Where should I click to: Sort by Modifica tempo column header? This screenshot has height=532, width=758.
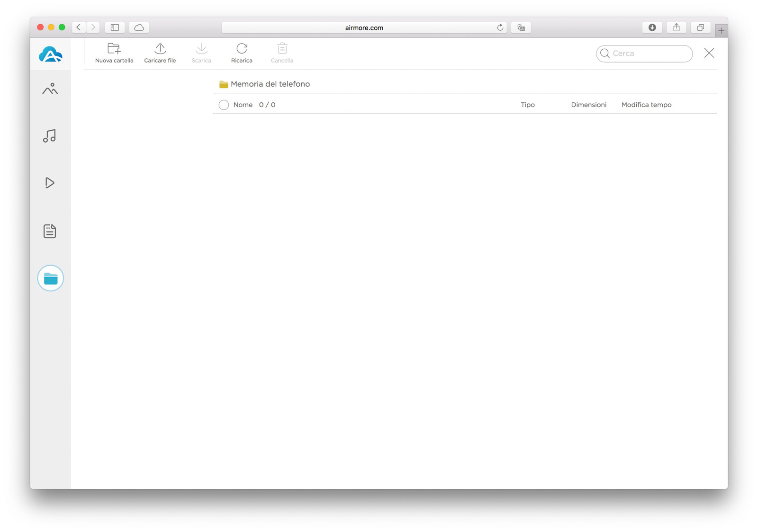point(646,105)
